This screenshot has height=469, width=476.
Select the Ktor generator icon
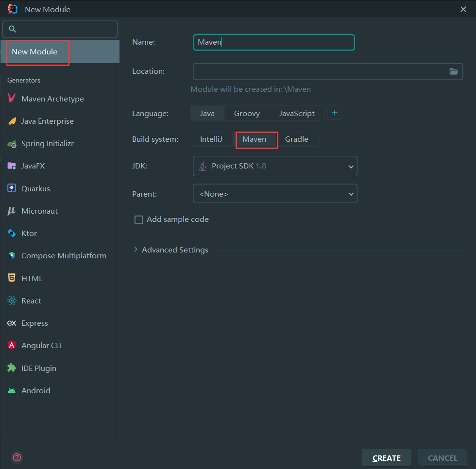point(12,234)
